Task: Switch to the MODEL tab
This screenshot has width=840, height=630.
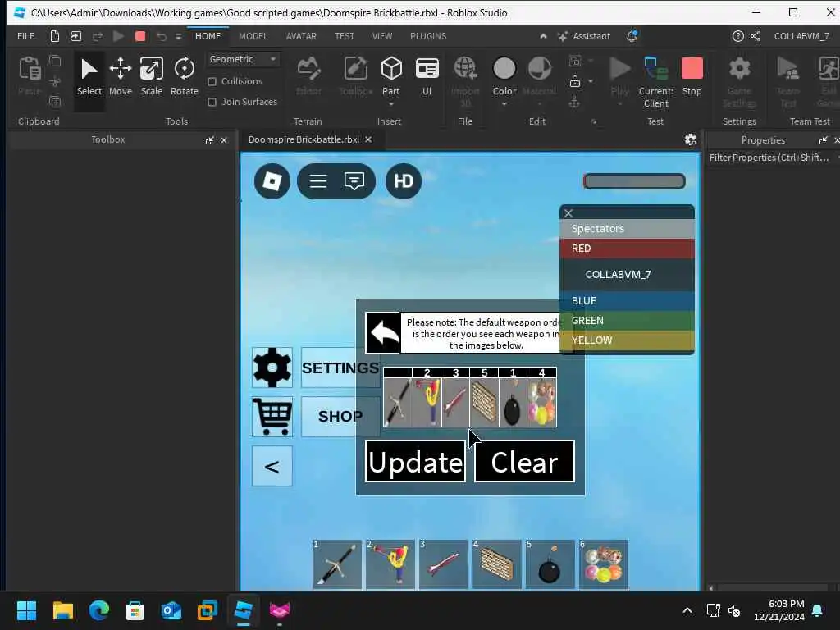Action: coord(253,36)
